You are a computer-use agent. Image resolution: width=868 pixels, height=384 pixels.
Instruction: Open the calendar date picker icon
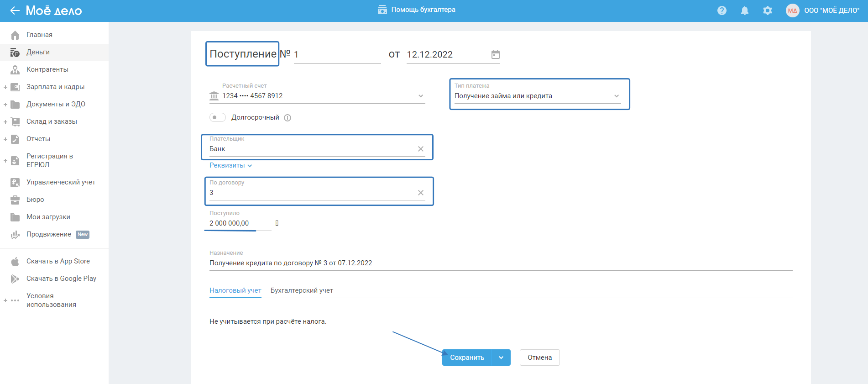tap(496, 55)
